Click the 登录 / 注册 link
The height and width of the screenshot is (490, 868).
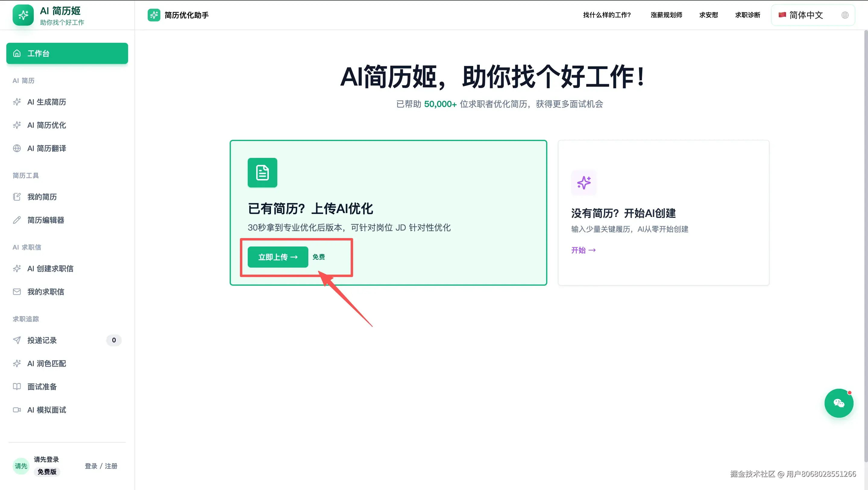click(101, 466)
